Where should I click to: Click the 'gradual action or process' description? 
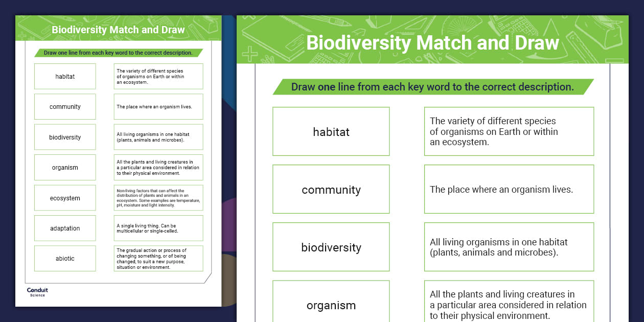158,258
